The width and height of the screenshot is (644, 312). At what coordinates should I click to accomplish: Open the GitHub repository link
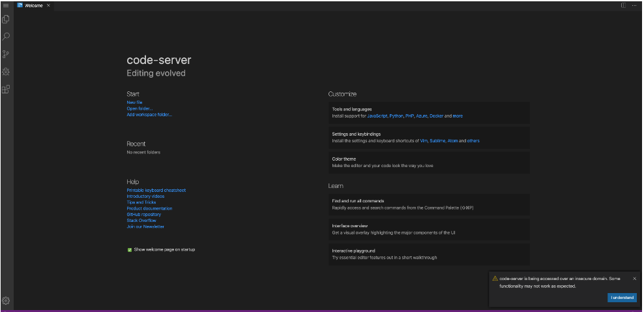click(x=144, y=214)
